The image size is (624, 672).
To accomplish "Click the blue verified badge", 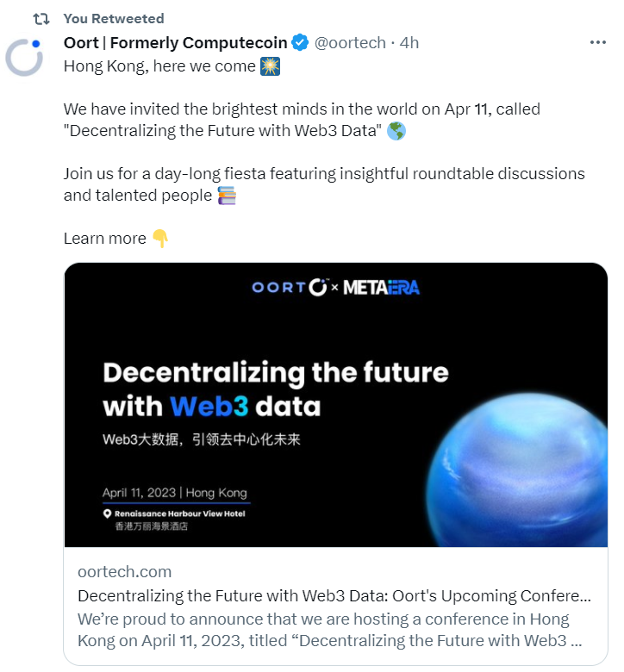I will point(301,42).
